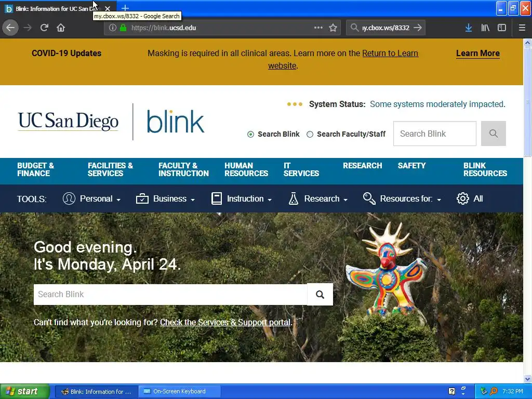
Task: Open Facilities & Services menu
Action: coord(110,170)
